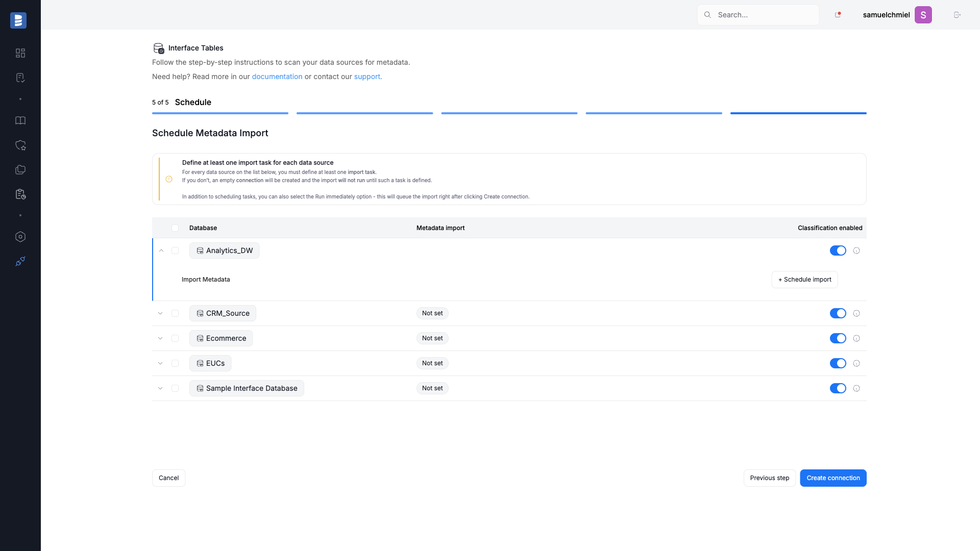
Task: Click the + Schedule import button
Action: [x=804, y=280]
